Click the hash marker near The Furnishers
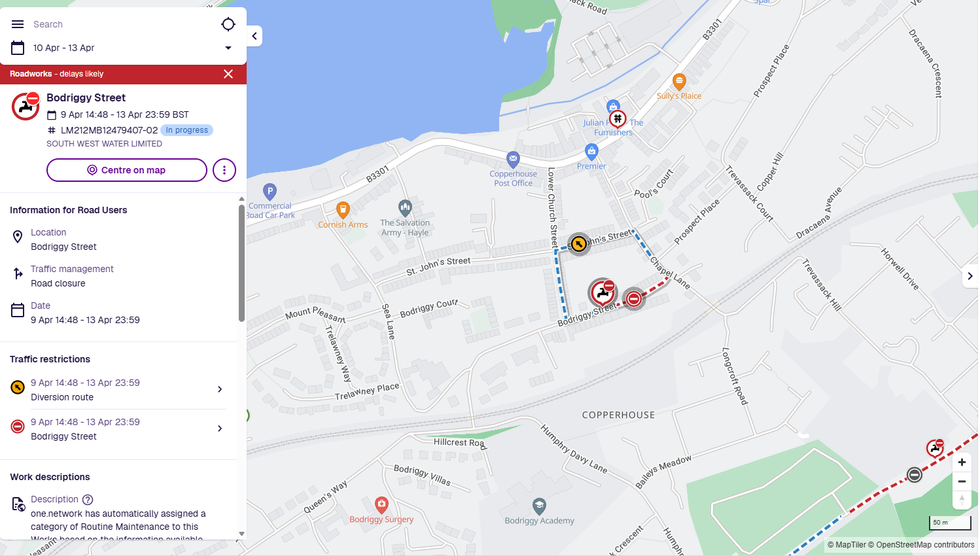 click(618, 119)
